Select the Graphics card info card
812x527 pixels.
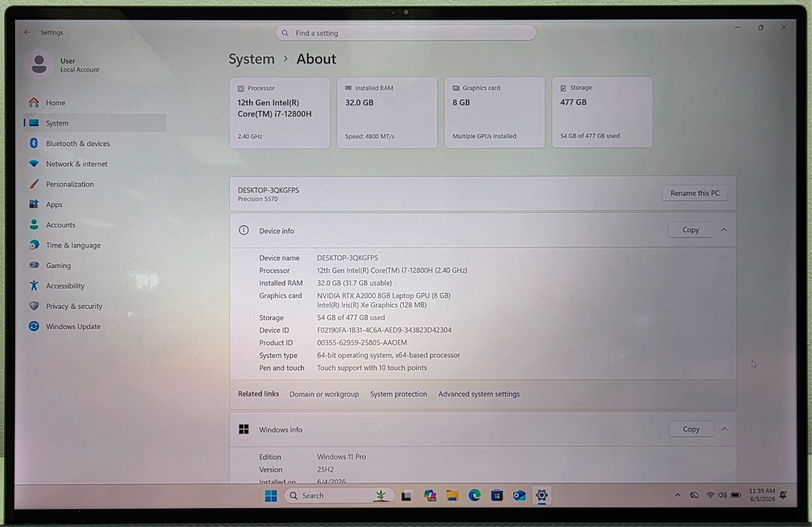[495, 113]
